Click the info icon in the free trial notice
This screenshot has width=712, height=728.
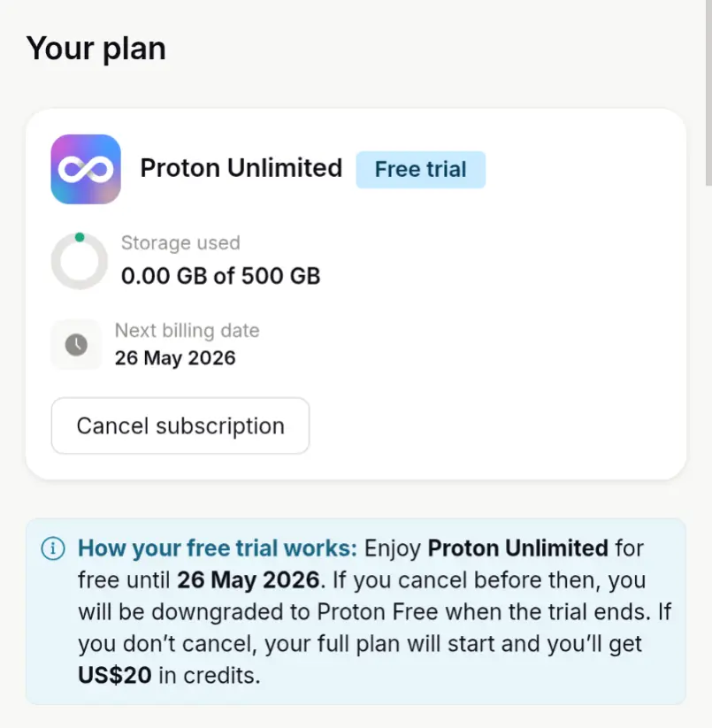[x=53, y=548]
